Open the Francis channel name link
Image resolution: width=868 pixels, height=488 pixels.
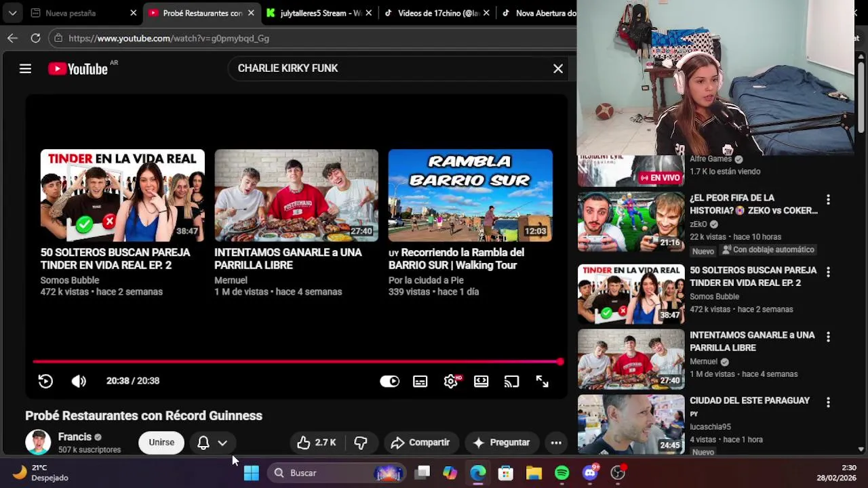pyautogui.click(x=75, y=437)
